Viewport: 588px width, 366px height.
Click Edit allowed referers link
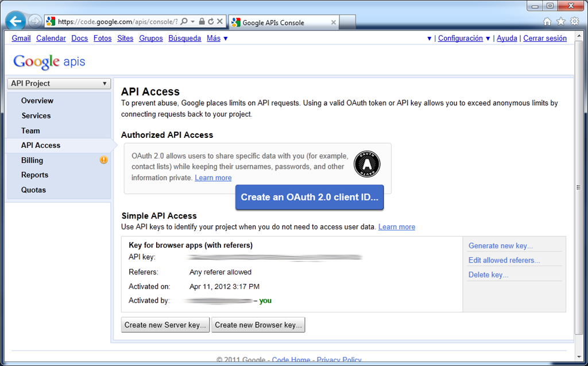click(x=504, y=260)
